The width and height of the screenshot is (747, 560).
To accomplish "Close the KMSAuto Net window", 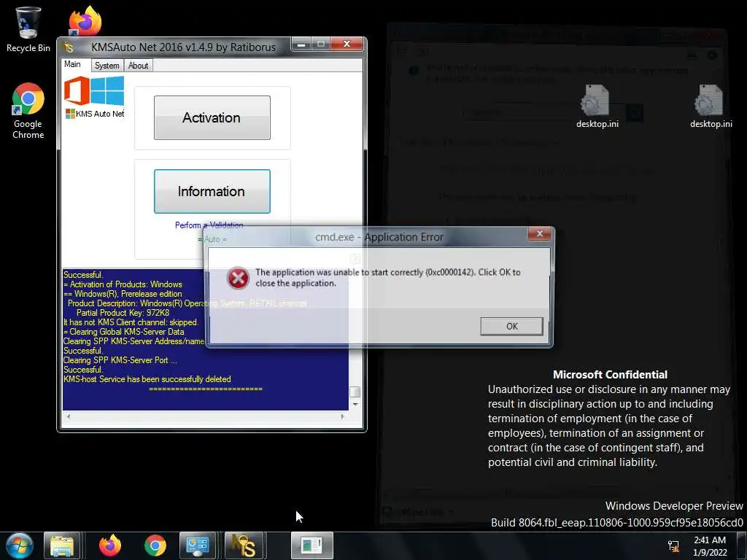I will pos(347,44).
